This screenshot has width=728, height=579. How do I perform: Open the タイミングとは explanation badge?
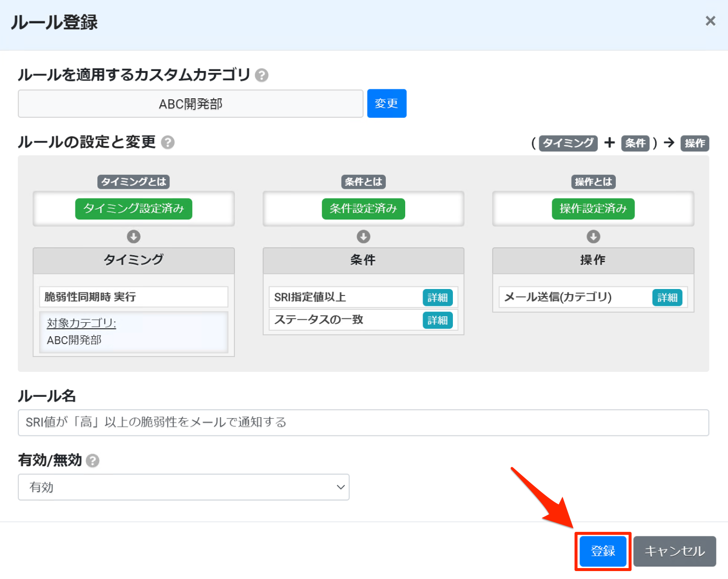point(134,182)
